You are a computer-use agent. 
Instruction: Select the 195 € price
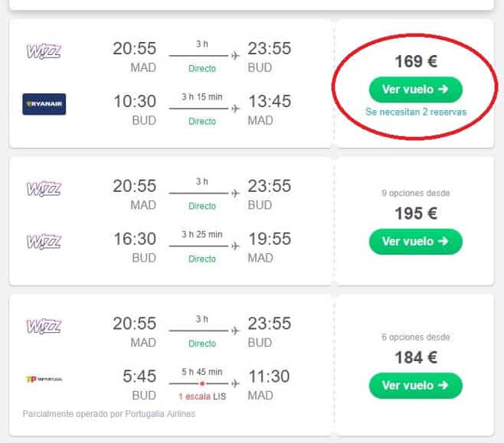coord(416,213)
